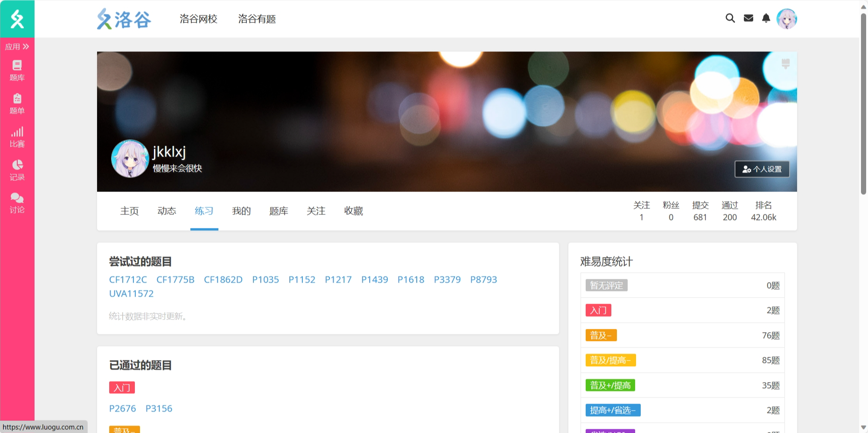Open problem P1152

coord(302,280)
